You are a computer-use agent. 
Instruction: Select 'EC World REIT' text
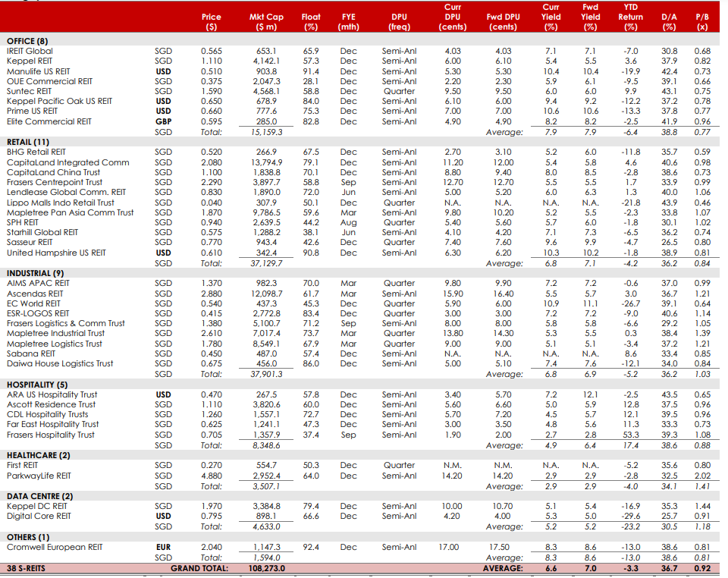(x=33, y=303)
